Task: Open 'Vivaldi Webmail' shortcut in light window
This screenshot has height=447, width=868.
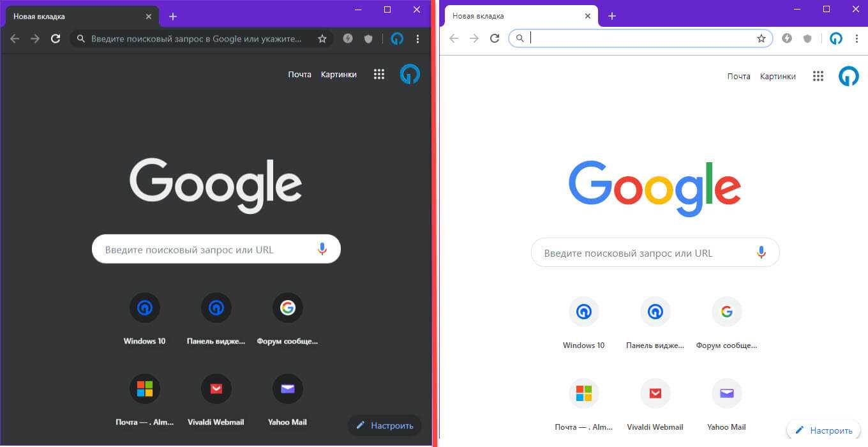Action: (x=655, y=404)
